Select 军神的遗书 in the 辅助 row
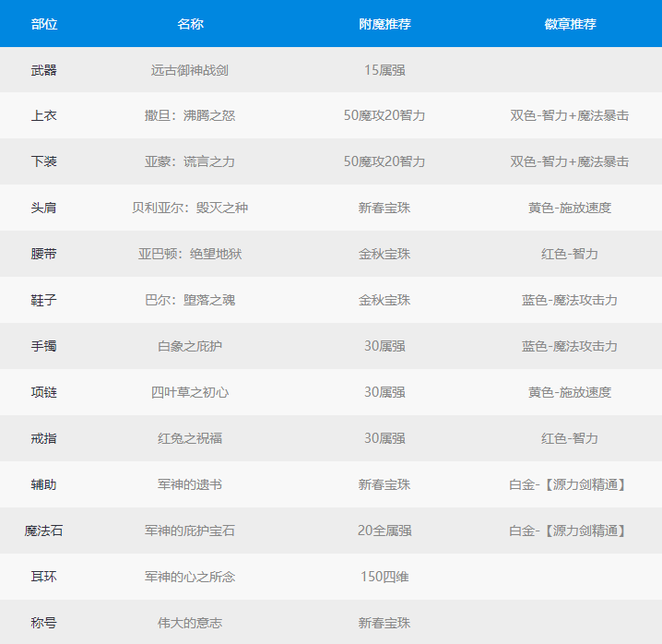Image resolution: width=662 pixels, height=644 pixels. 190,485
